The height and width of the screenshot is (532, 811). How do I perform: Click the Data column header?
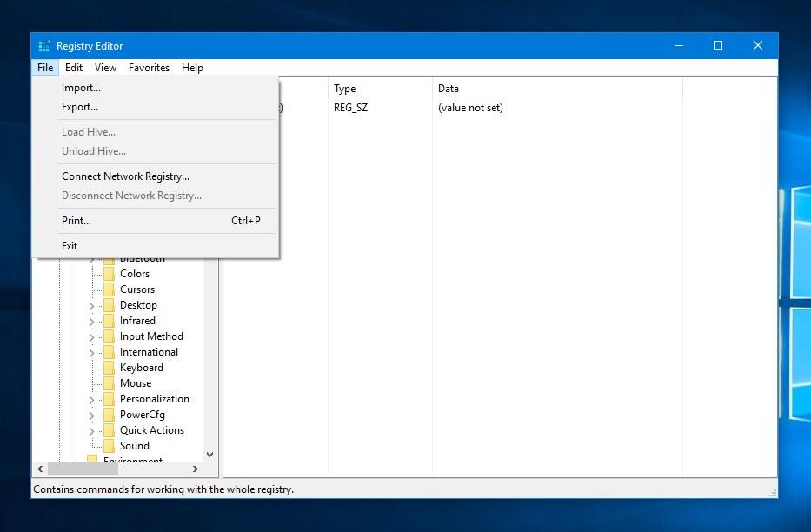pos(557,89)
